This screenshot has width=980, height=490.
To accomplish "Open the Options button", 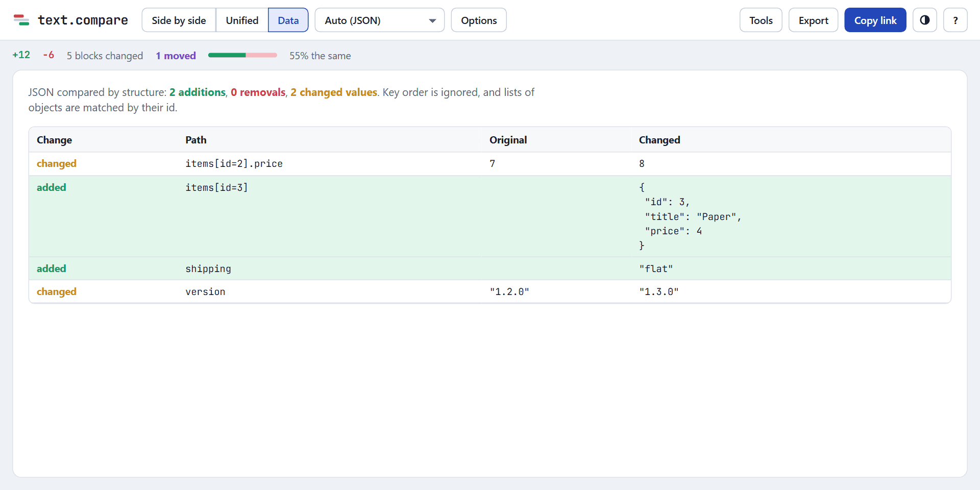I will 479,20.
